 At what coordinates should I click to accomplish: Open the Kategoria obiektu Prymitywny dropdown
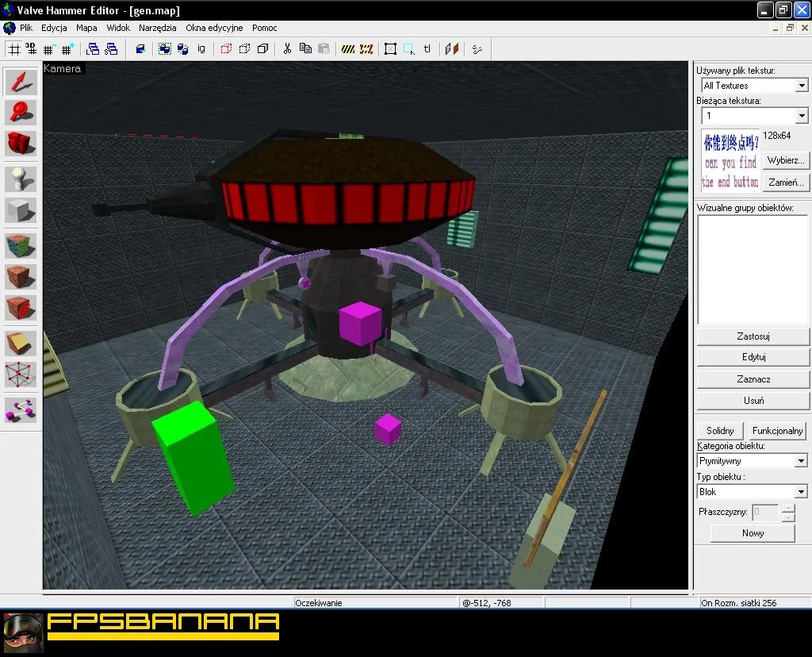pos(801,461)
